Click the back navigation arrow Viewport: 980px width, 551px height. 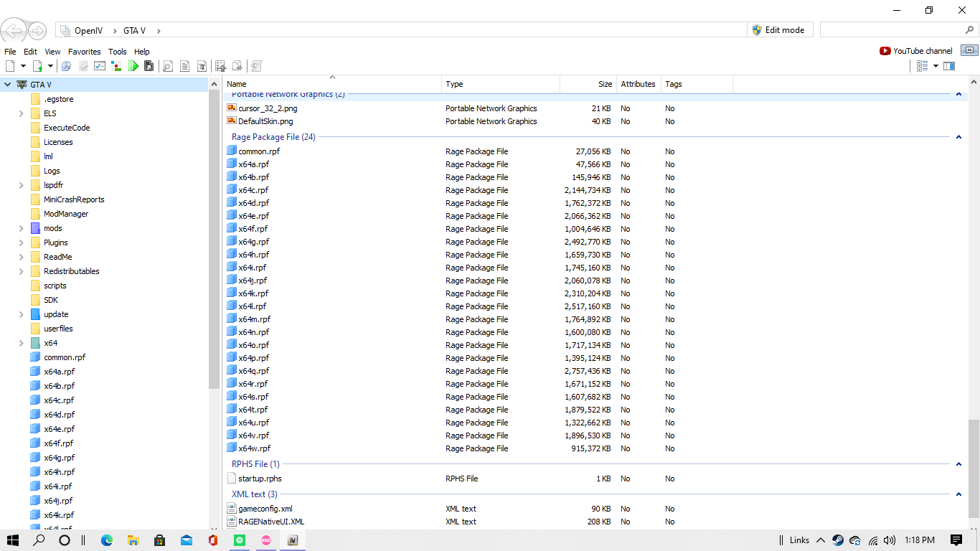(14, 30)
